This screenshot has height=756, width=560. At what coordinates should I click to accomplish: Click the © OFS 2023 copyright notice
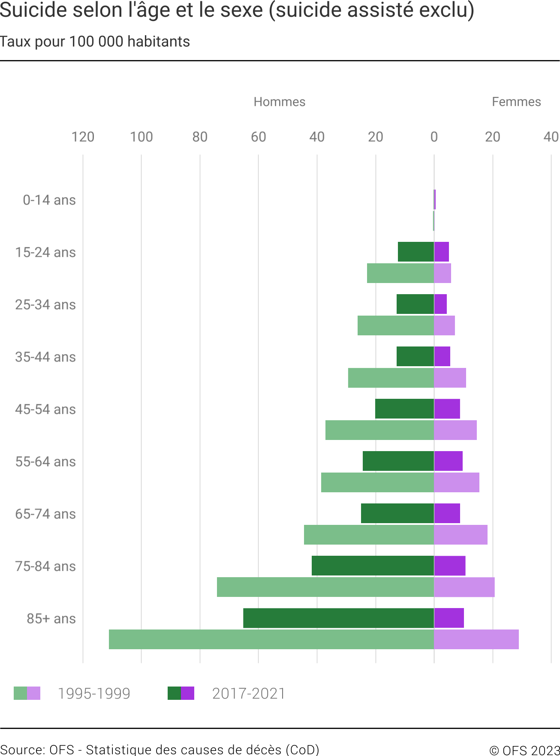[524, 750]
